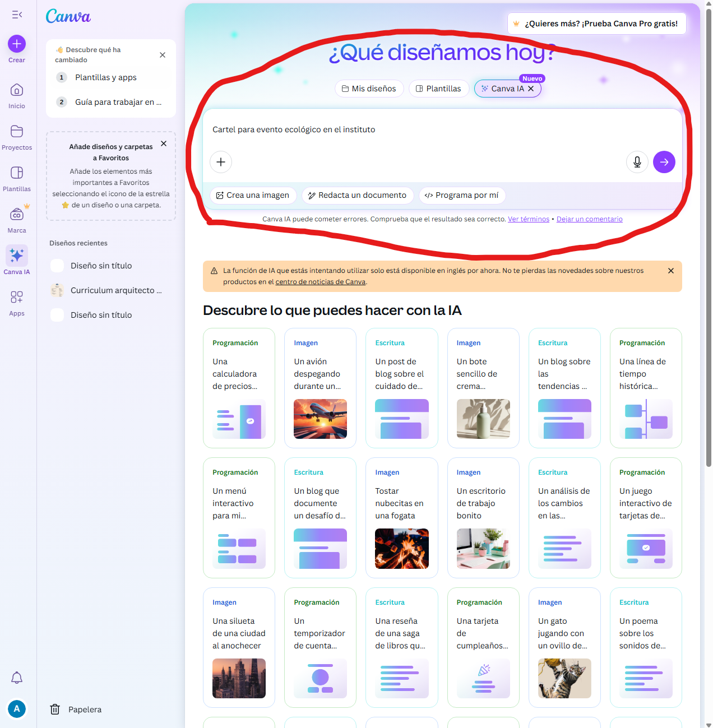Activate microphone voice input
This screenshot has height=728, width=713.
(637, 162)
